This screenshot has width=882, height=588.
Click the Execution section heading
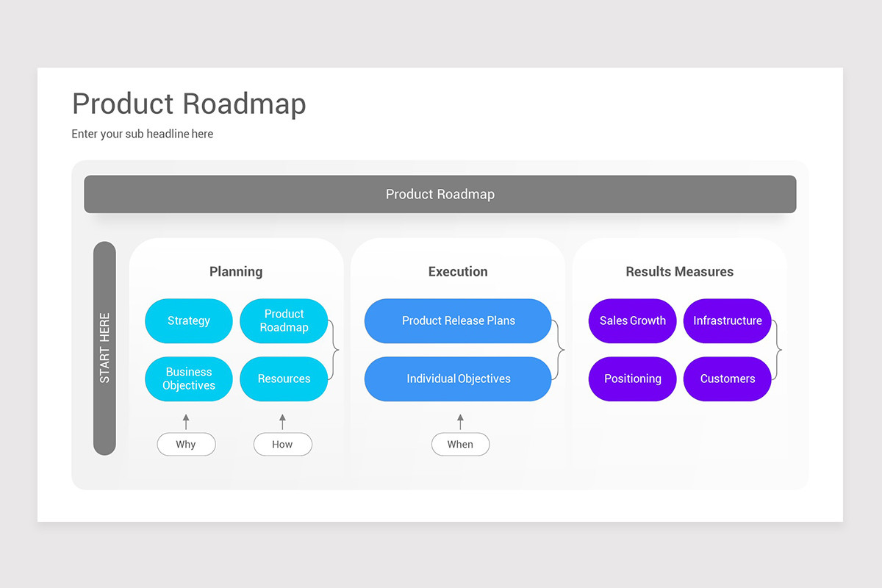[458, 271]
